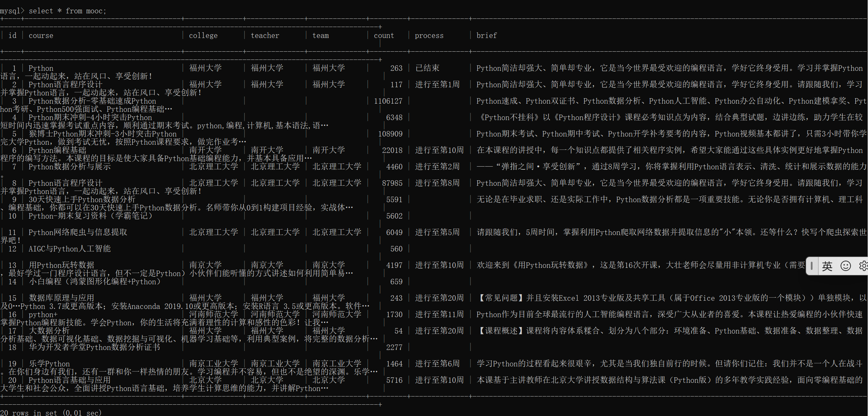Click the '20 rows in set' result line

pyautogui.click(x=51, y=413)
